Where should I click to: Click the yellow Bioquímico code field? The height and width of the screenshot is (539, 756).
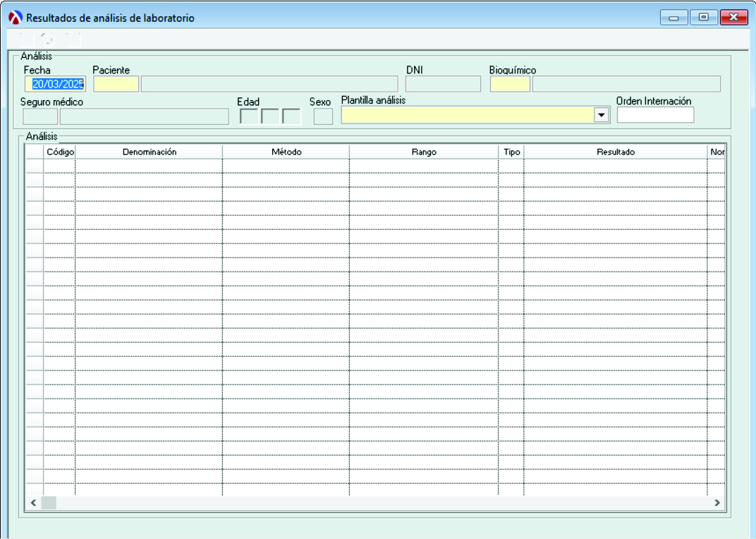coord(510,85)
